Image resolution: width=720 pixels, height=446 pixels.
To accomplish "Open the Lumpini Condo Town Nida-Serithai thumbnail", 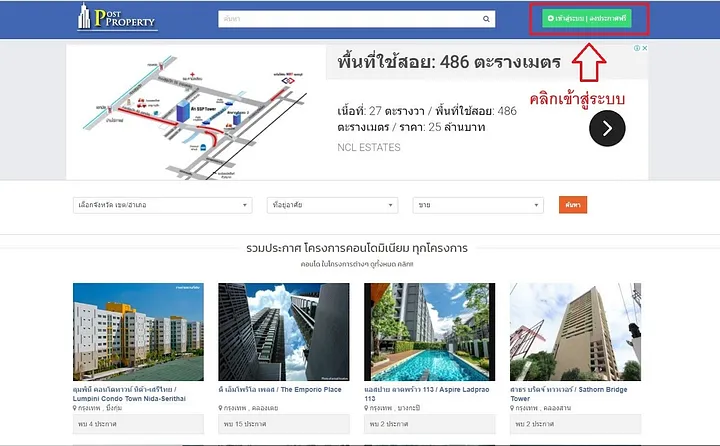I will point(138,332).
